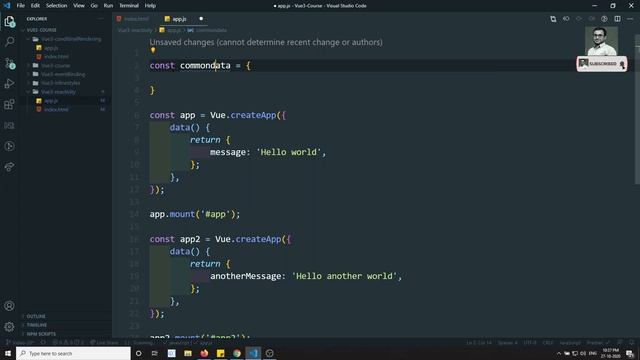
Task: Open the Extensions view
Action: click(9, 104)
